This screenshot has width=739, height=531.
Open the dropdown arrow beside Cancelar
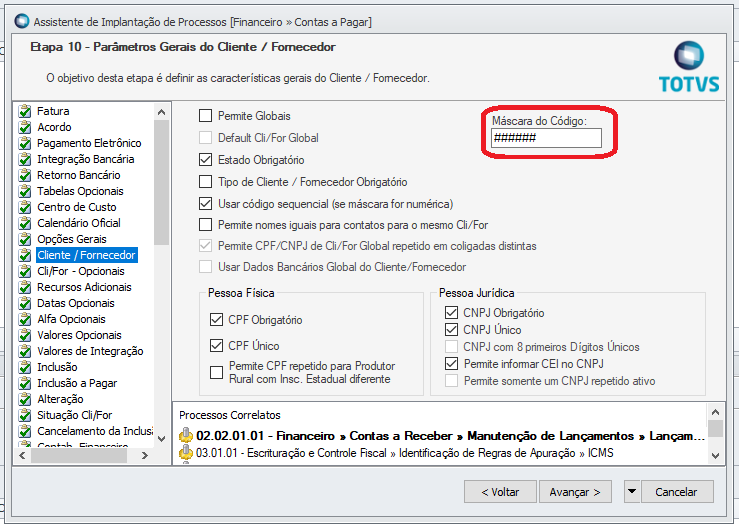[632, 492]
